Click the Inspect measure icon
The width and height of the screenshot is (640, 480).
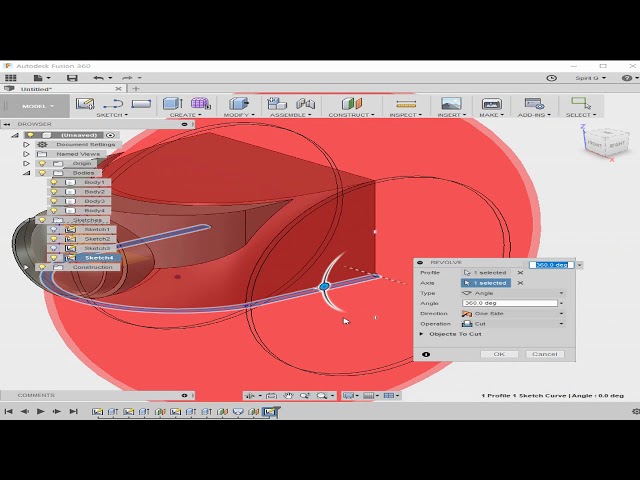pyautogui.click(x=405, y=103)
